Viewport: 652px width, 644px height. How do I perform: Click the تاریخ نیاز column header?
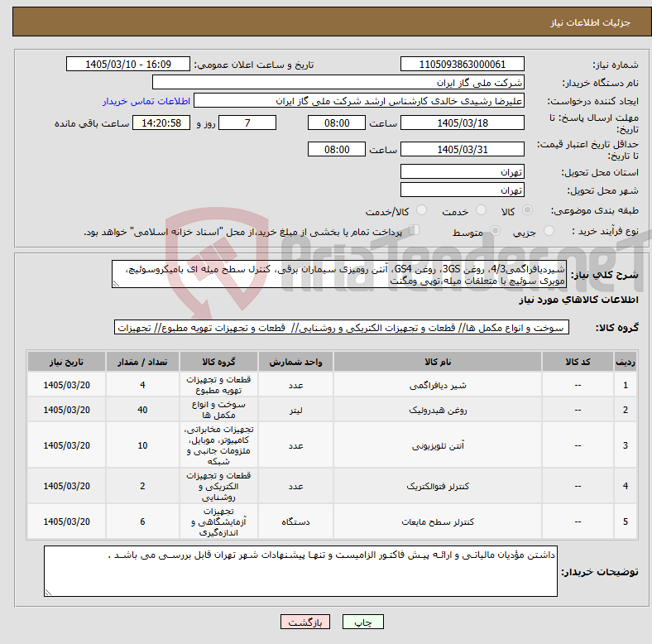pos(66,362)
